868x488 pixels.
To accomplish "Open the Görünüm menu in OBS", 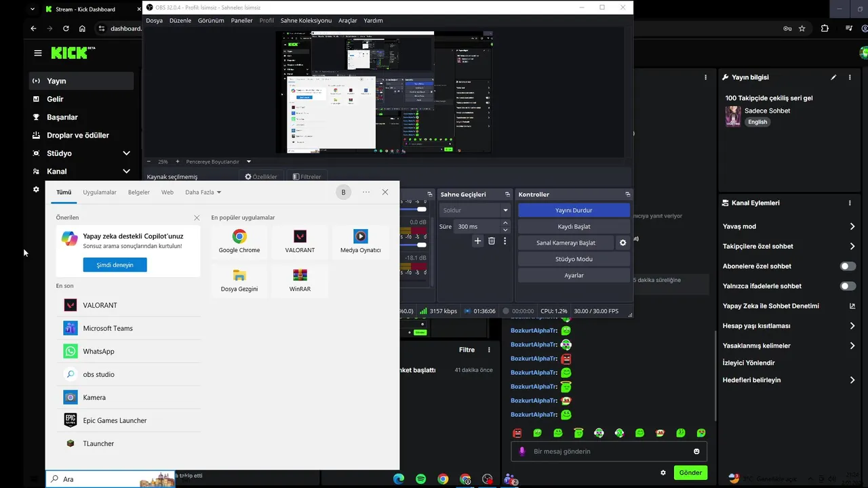I will [x=211, y=20].
